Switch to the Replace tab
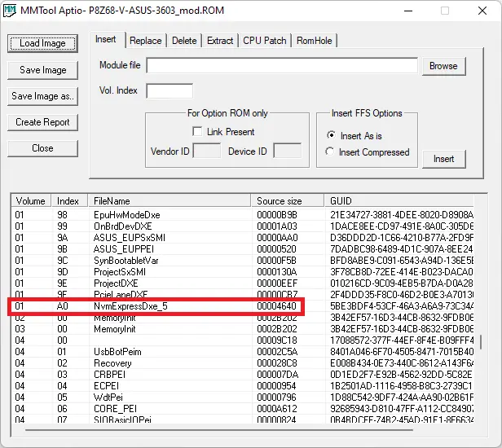This screenshot has width=502, height=448. (x=146, y=41)
